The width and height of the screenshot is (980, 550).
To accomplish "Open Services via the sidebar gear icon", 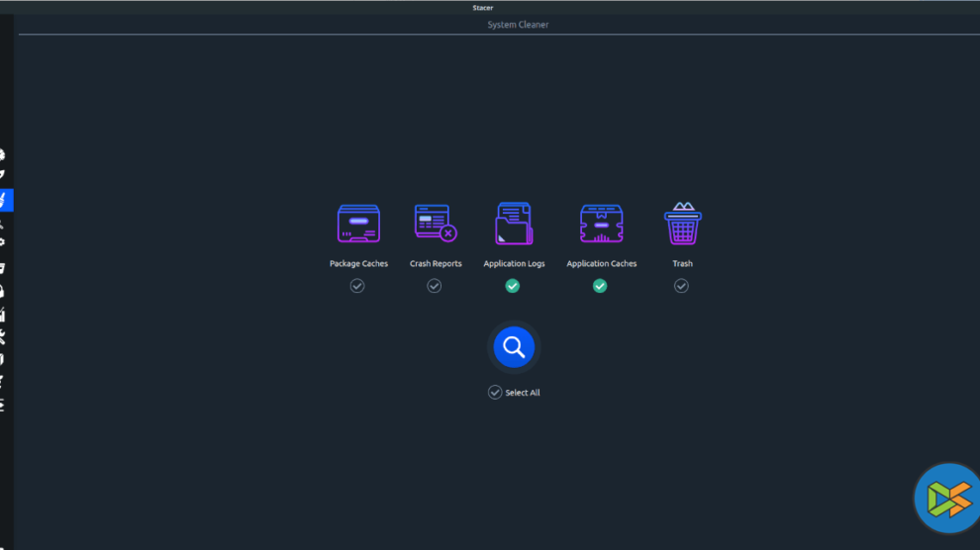I will coord(3,244).
